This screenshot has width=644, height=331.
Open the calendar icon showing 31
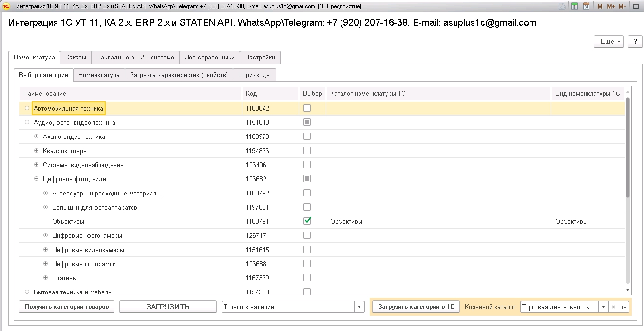click(586, 6)
